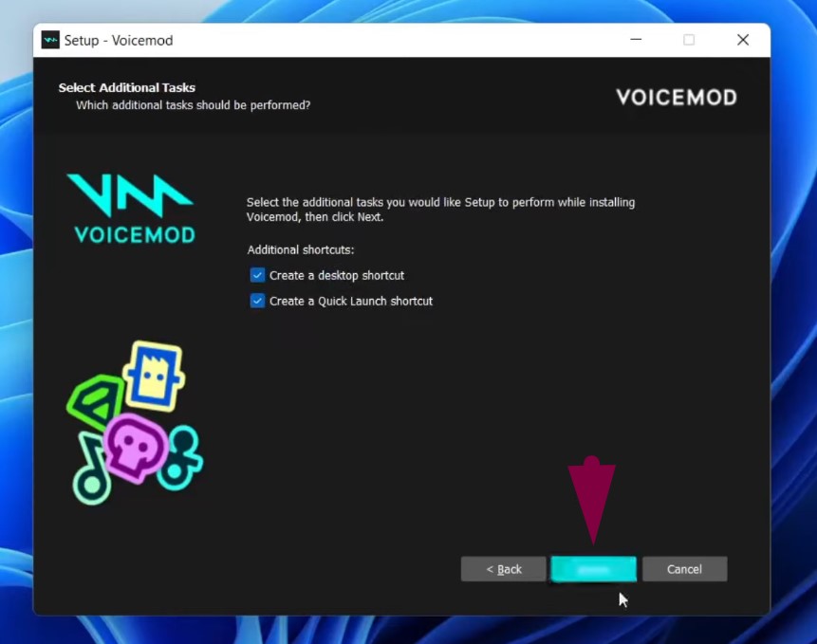Click the Setup - Voicemod window title text

(119, 40)
